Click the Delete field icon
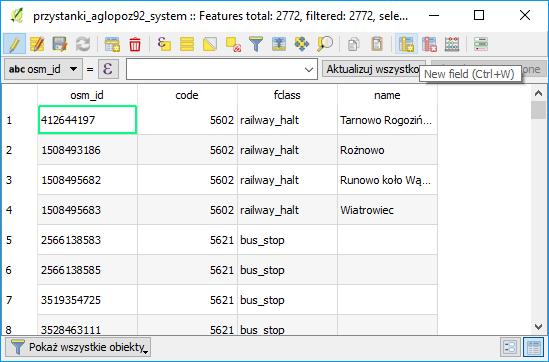 pyautogui.click(x=429, y=44)
